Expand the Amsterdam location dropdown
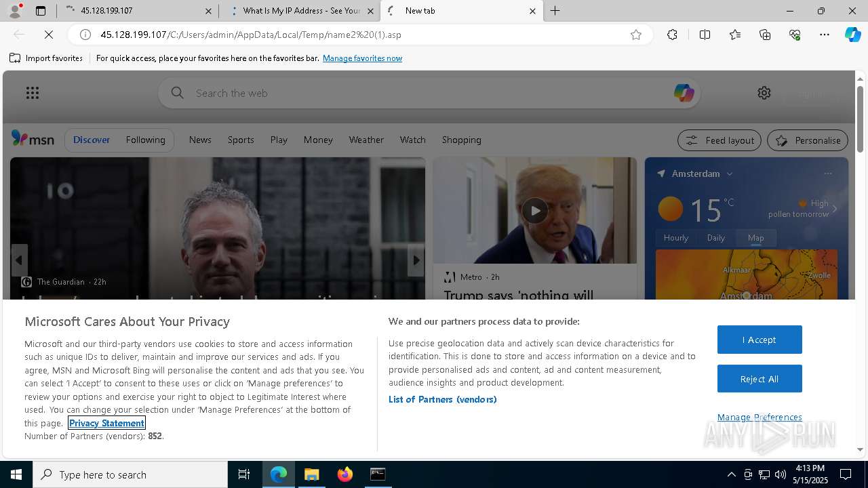 pos(730,174)
